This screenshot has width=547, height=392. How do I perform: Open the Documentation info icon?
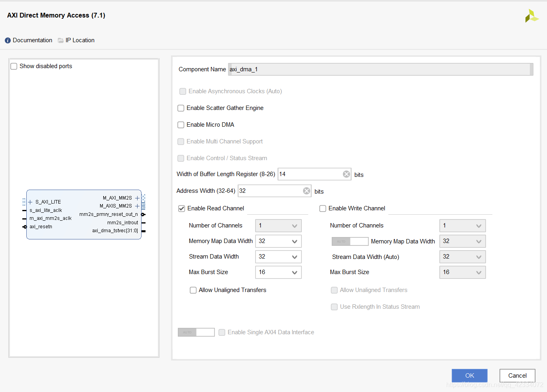8,41
